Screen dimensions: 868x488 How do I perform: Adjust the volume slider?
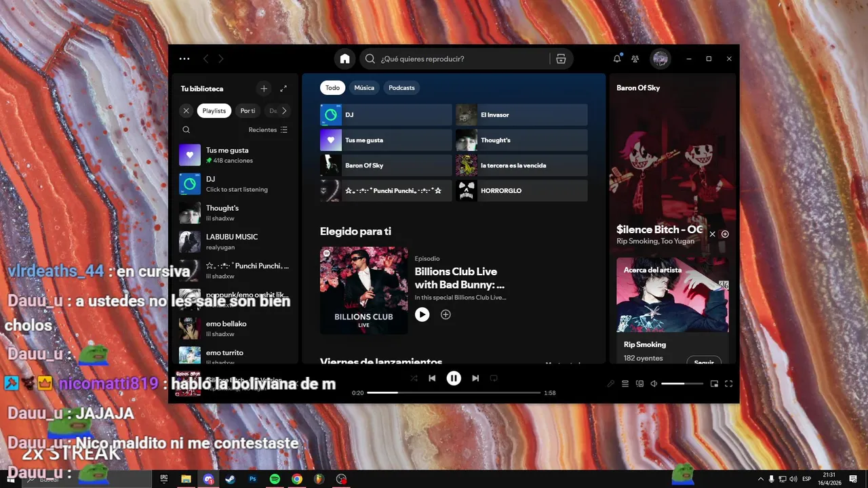[x=682, y=384]
